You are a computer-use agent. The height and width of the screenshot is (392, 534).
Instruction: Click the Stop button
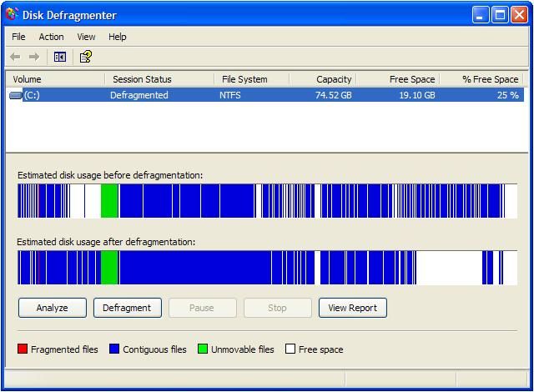pos(278,308)
